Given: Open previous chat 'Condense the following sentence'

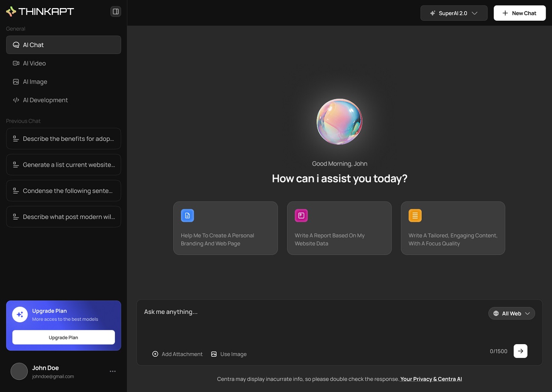Looking at the screenshot, I should tap(63, 190).
